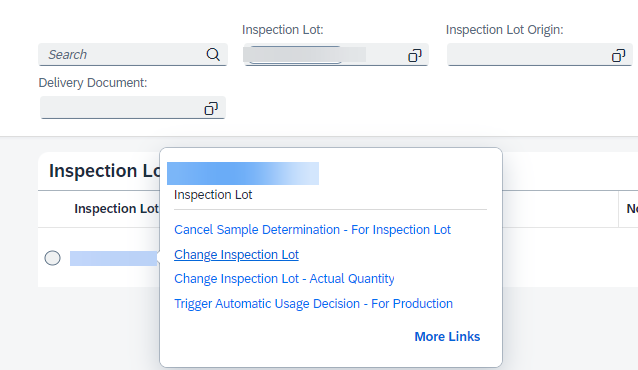The height and width of the screenshot is (370, 638).
Task: Click the blue highlighted title in the popover
Action: click(x=243, y=173)
